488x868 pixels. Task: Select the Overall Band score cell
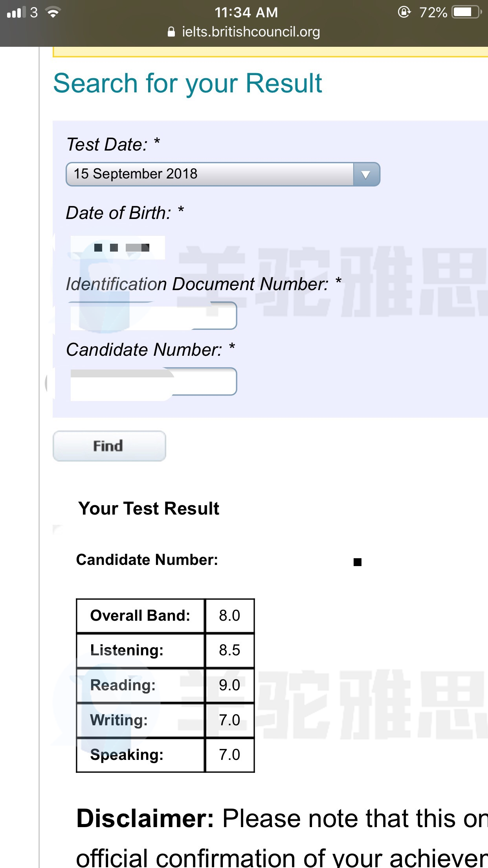point(229,616)
